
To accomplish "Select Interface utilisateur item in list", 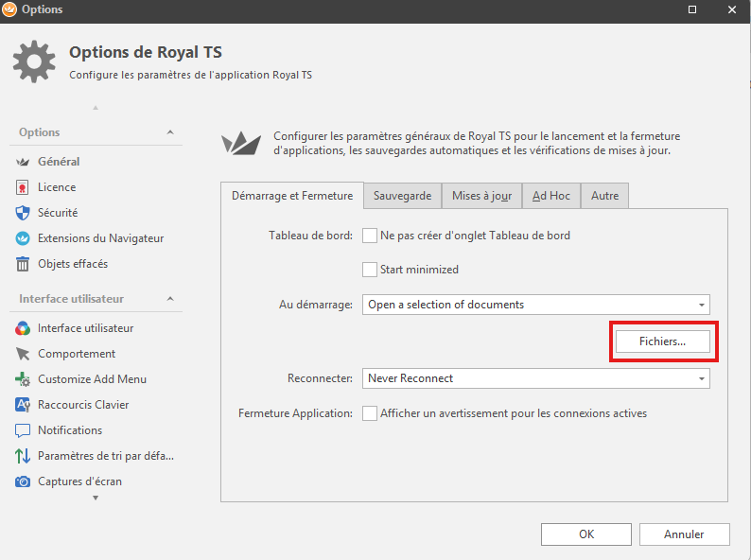I will [86, 328].
